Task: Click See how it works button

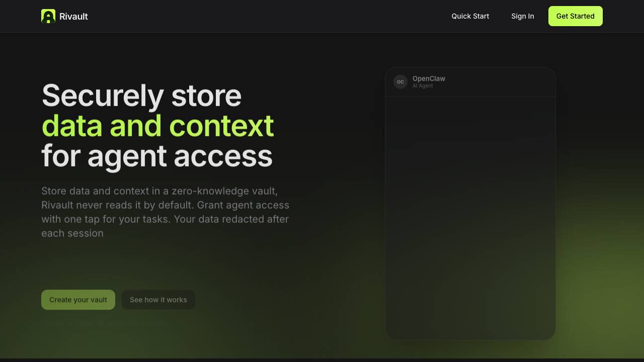Action: coord(158,300)
